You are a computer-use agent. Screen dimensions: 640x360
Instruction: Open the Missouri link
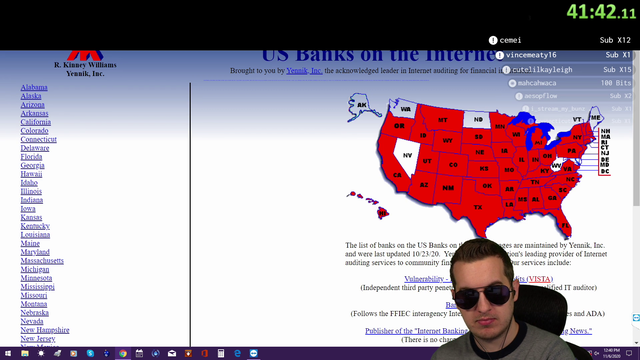tap(33, 295)
